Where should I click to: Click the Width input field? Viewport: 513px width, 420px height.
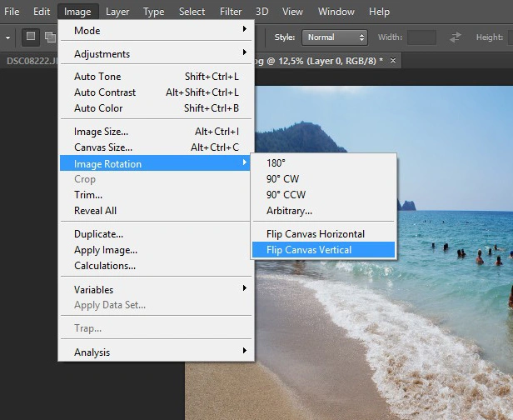pyautogui.click(x=421, y=37)
